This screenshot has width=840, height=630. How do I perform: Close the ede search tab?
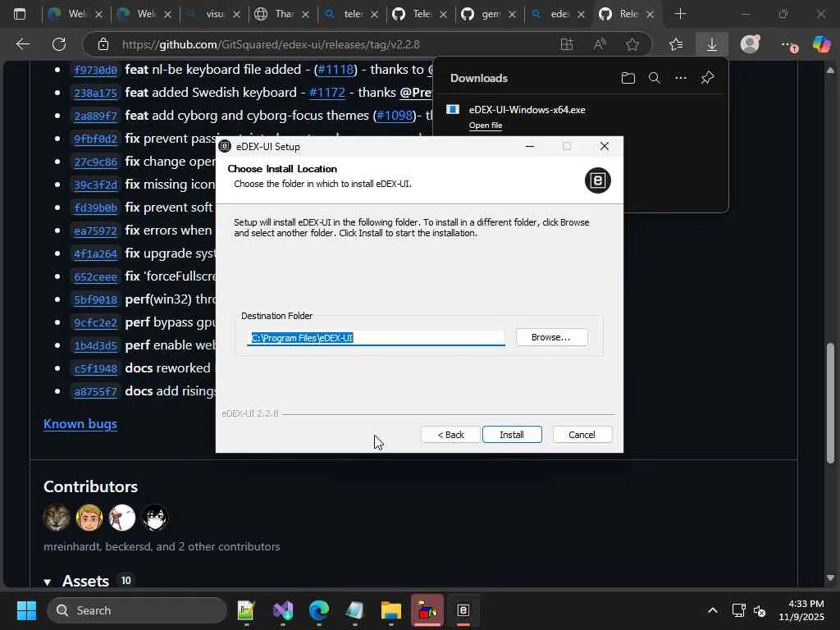[581, 15]
